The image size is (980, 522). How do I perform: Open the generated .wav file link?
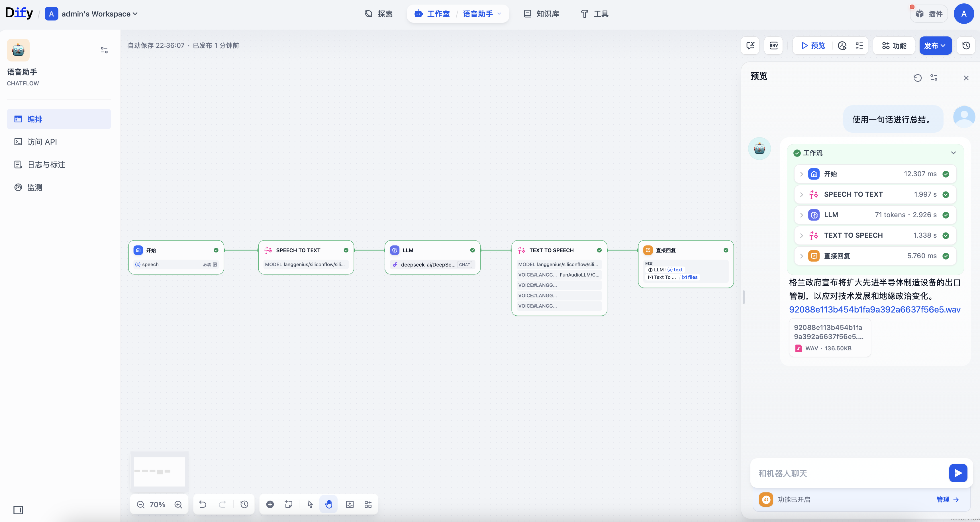tap(874, 309)
